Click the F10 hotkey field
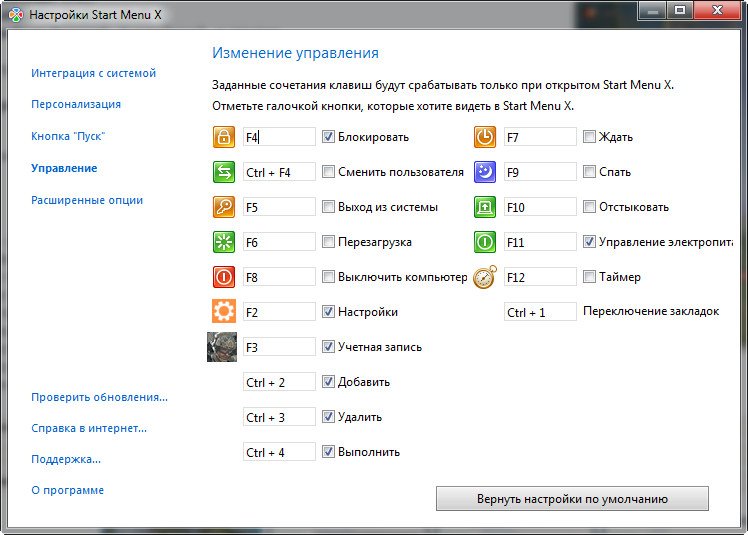 [x=540, y=207]
